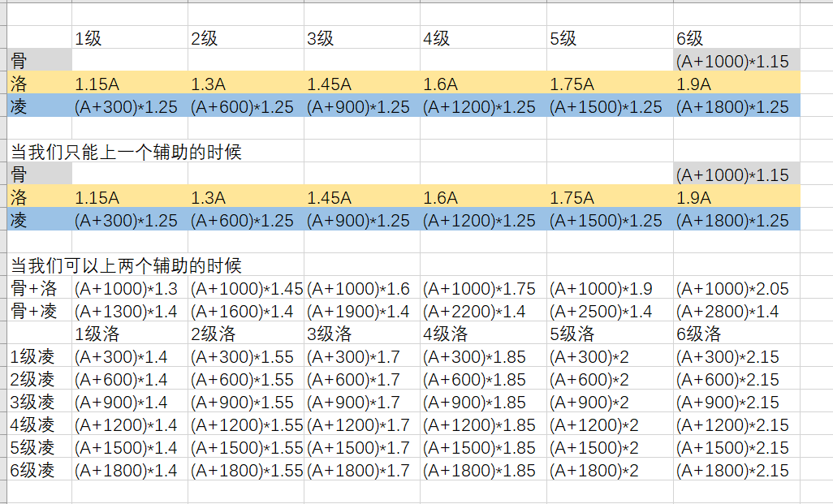This screenshot has height=504, width=833.
Task: Click the cell reading 当我们可以上两个辅助的时候
Action: pos(126,265)
